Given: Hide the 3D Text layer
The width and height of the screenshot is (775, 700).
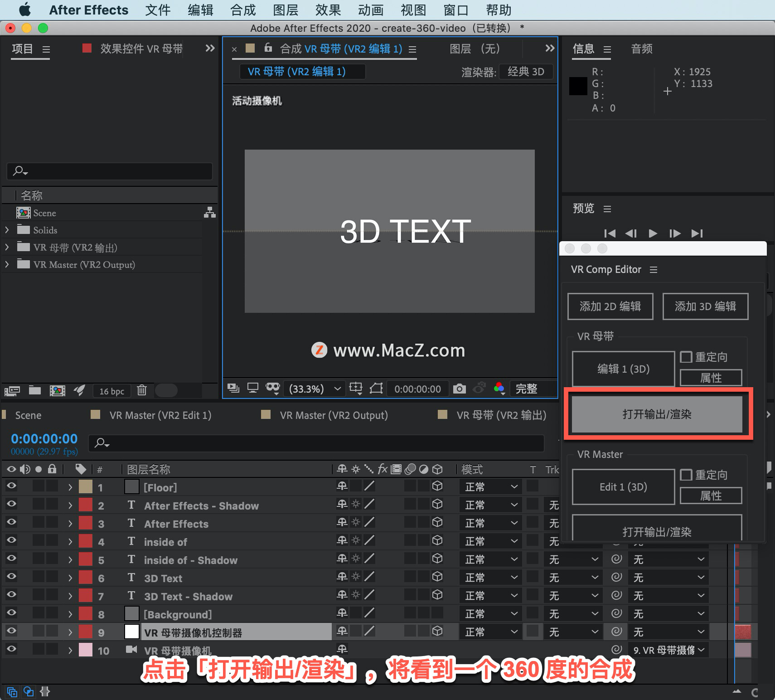Looking at the screenshot, I should (x=12, y=577).
